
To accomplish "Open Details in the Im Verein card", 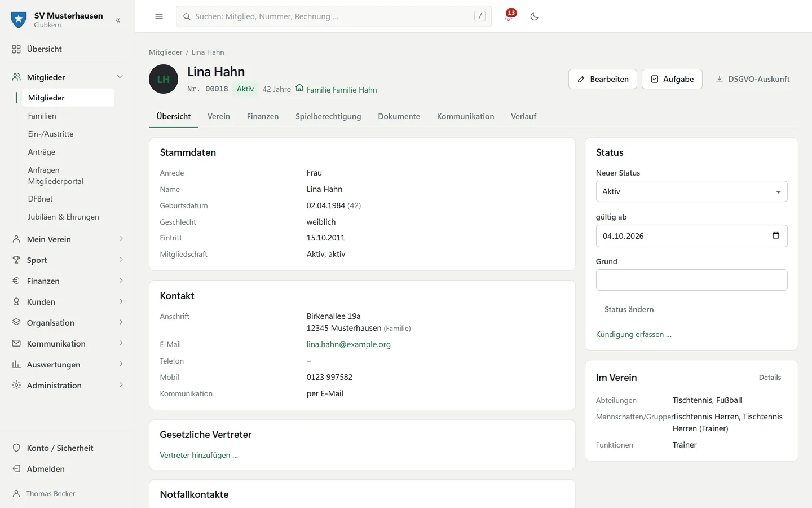I will tap(770, 378).
